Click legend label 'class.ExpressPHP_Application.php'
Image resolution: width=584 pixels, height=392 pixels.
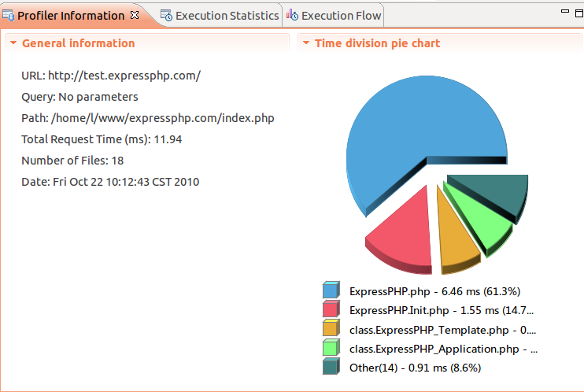(x=443, y=349)
